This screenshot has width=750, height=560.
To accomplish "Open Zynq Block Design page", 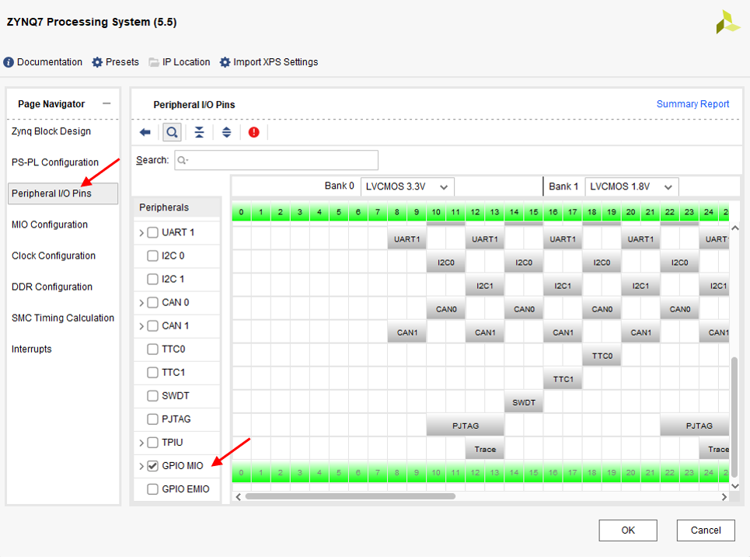I will [x=51, y=131].
